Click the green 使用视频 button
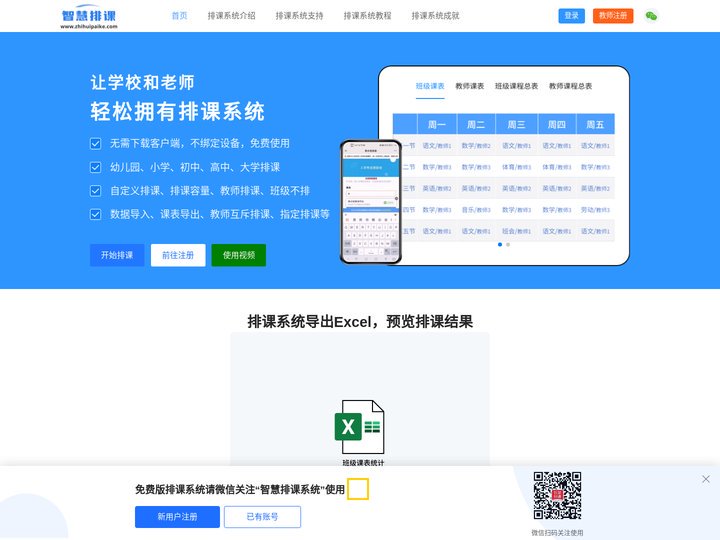Viewport: 720px width, 540px height. pyautogui.click(x=239, y=255)
